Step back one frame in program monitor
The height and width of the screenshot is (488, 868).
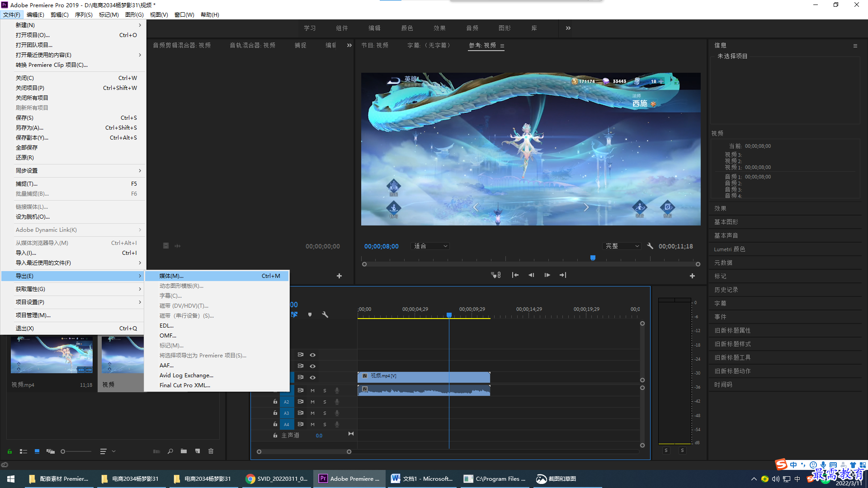coord(531,275)
